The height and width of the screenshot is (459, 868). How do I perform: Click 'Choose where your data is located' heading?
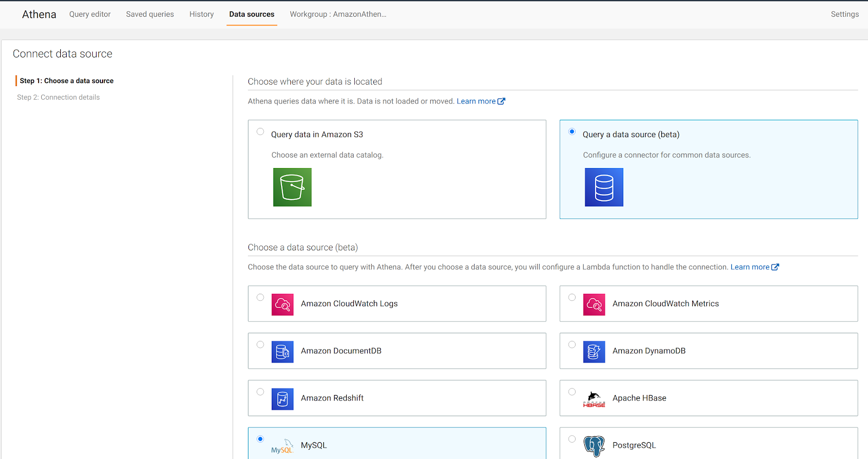pos(315,82)
